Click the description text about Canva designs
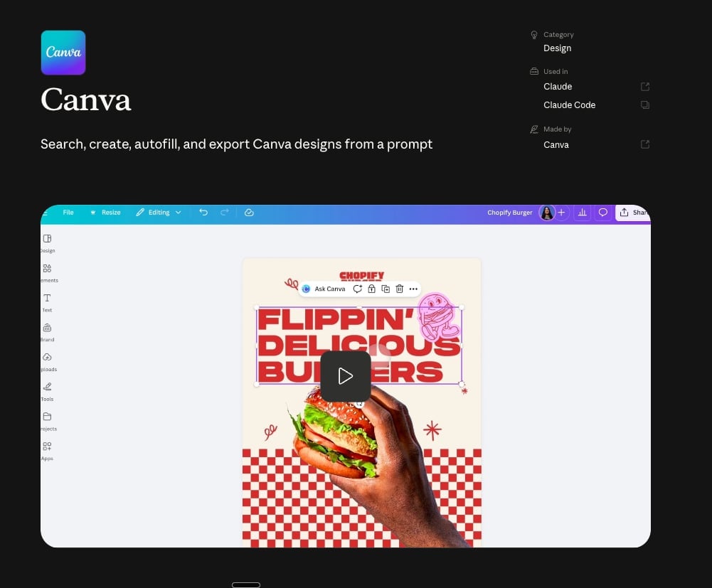 [x=236, y=144]
